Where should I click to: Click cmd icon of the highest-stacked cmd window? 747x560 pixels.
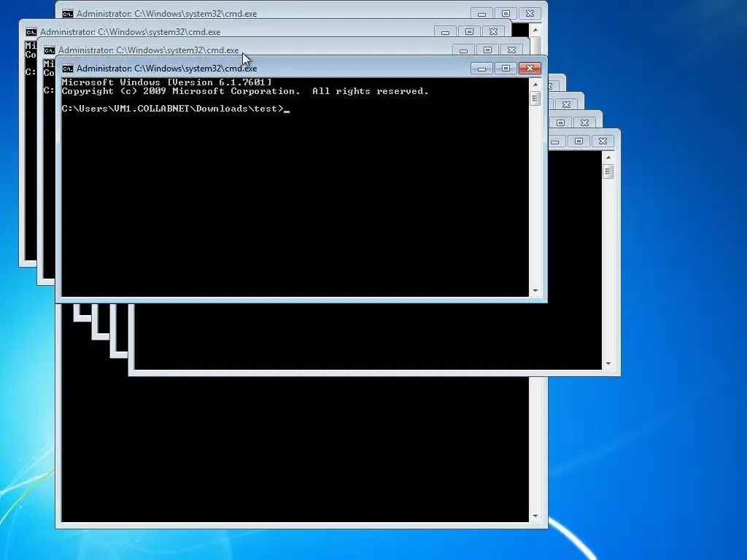coord(68,14)
